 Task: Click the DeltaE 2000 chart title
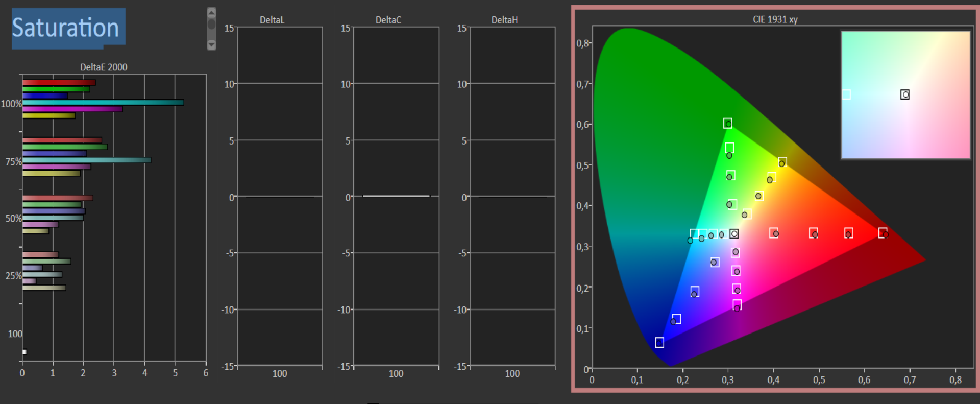point(104,67)
